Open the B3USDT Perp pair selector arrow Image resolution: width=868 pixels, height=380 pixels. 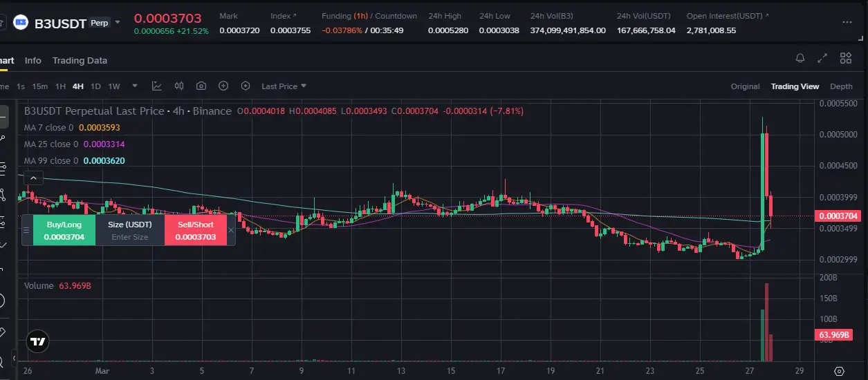(x=118, y=22)
